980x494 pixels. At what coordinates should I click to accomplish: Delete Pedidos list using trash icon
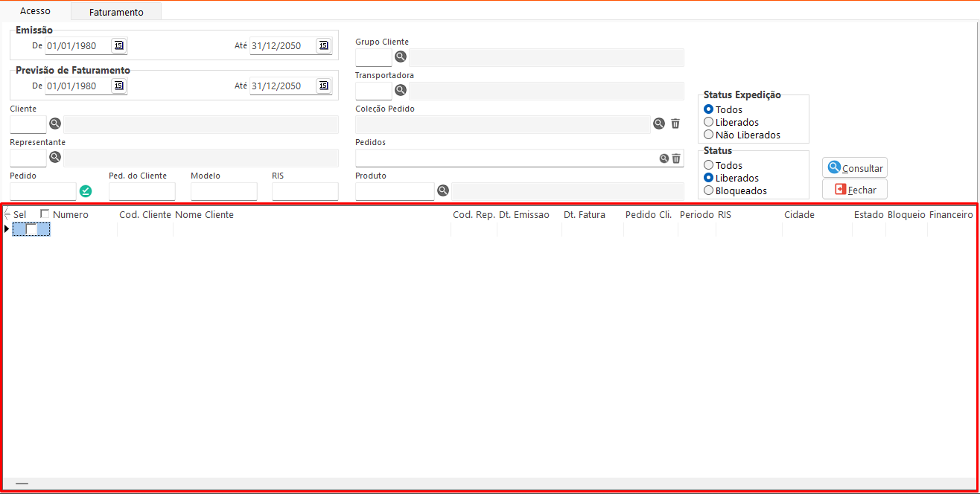(x=676, y=158)
